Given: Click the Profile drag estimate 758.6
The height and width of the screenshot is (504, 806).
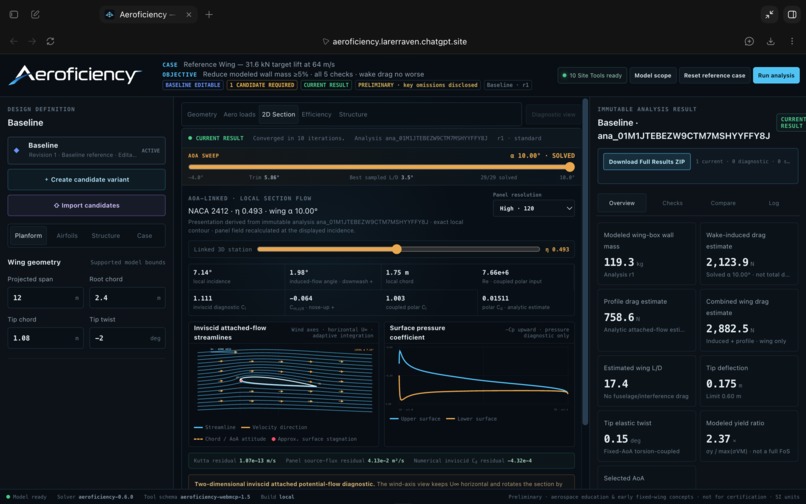Looking at the screenshot, I should click(619, 317).
